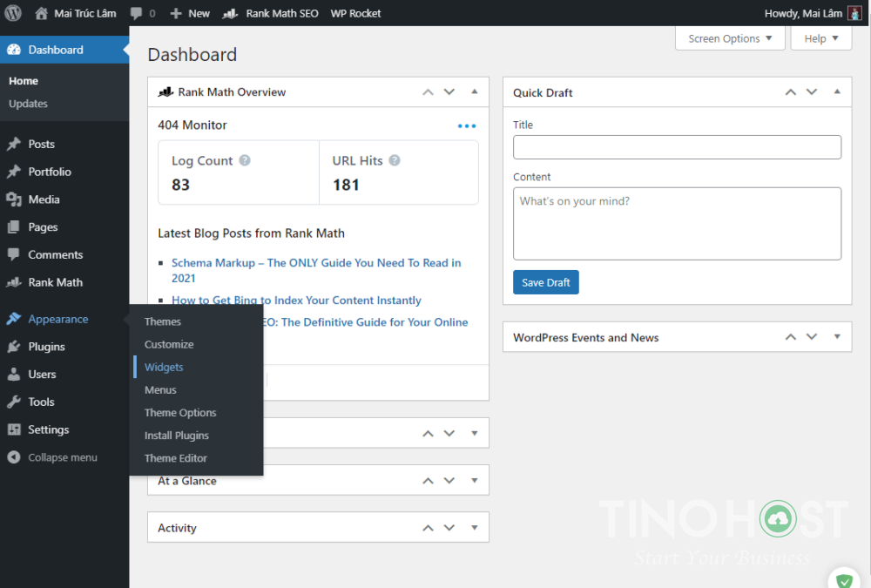This screenshot has height=588, width=871.
Task: Open the Help dropdown
Action: (821, 38)
